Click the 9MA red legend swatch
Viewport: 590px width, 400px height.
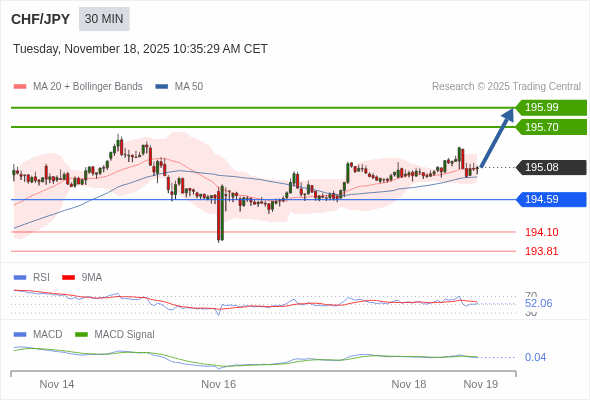click(x=68, y=278)
